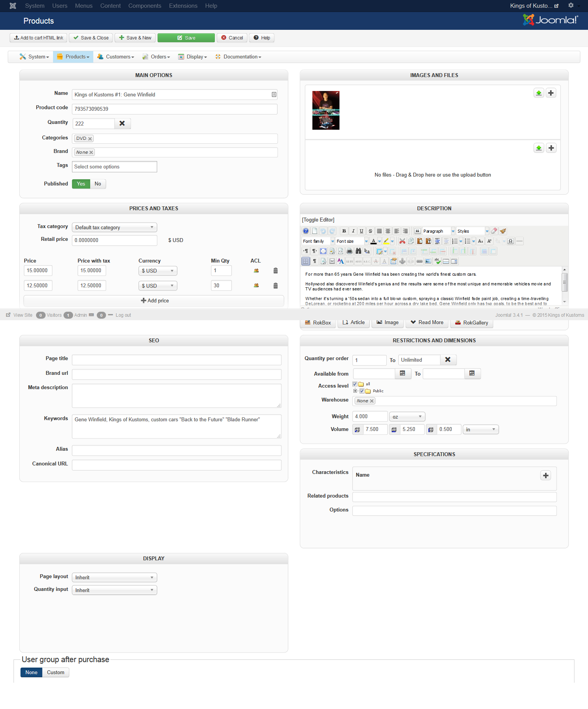The image size is (588, 709).
Task: Open the weight unit dropdown
Action: pyautogui.click(x=407, y=417)
